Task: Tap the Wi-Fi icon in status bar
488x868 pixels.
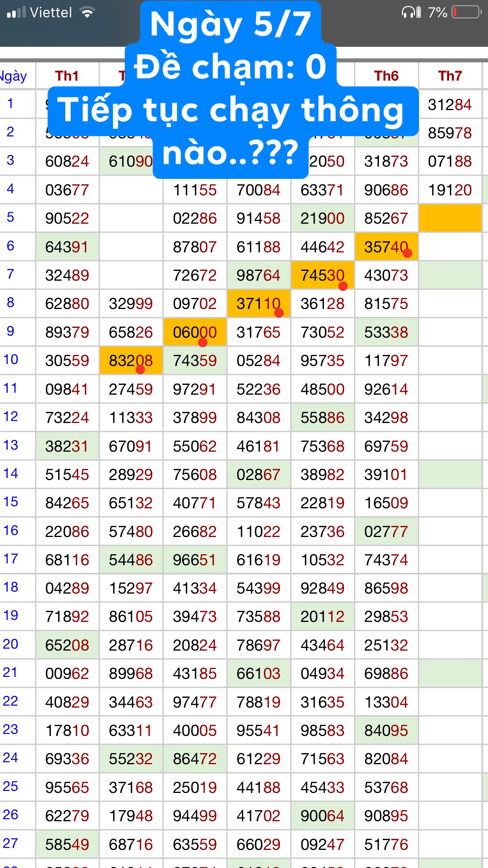Action: pyautogui.click(x=87, y=13)
